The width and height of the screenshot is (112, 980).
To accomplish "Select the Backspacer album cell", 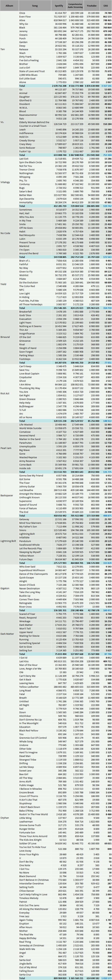I will pos(9,496).
